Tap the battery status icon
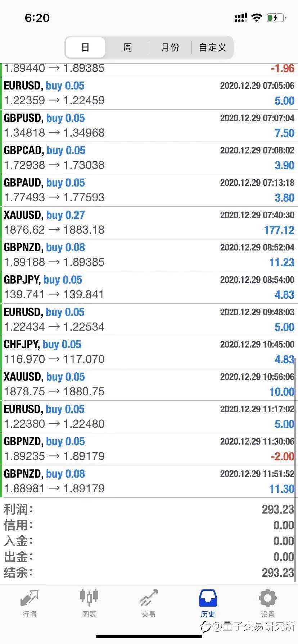The image size is (298, 644). [276, 18]
